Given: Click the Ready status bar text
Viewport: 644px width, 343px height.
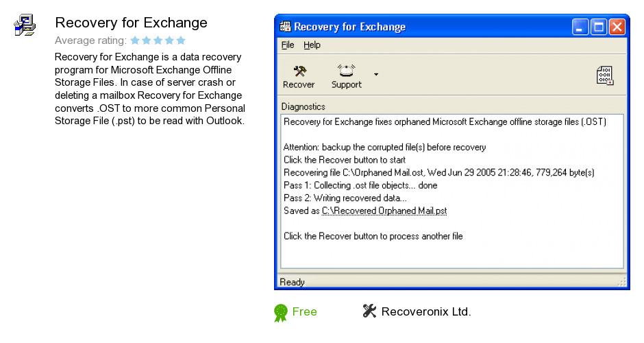Looking at the screenshot, I should 292,282.
